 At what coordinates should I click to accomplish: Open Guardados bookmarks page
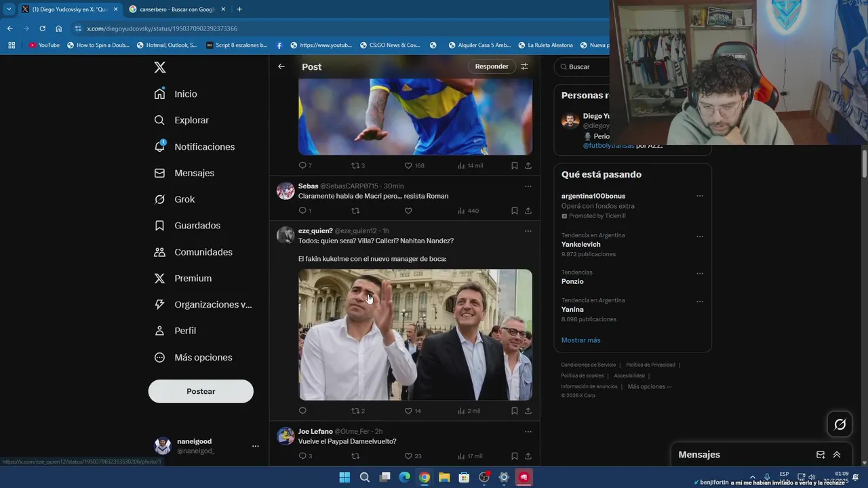pos(187,226)
